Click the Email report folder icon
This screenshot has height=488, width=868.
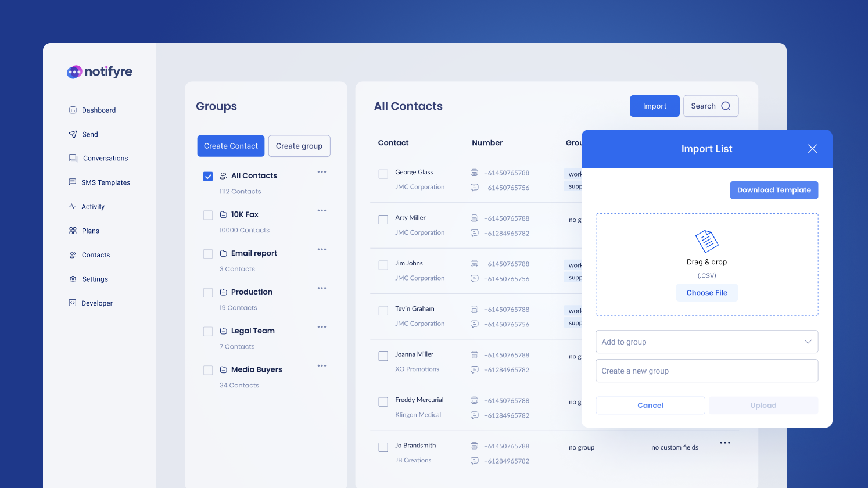224,253
